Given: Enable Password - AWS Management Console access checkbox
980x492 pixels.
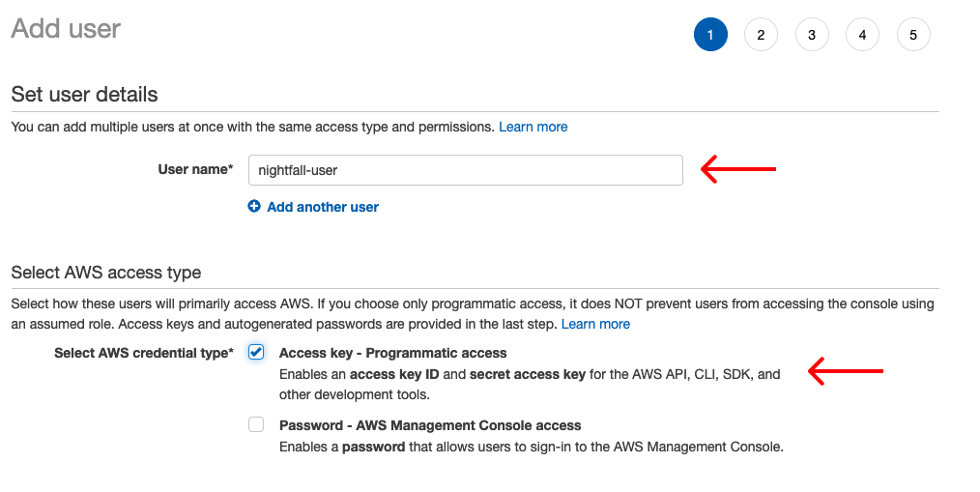Looking at the screenshot, I should pos(256,424).
